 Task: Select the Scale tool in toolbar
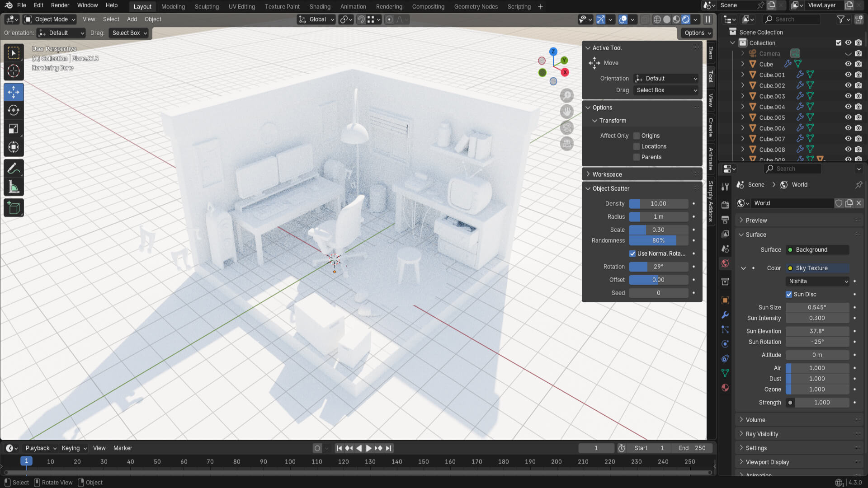[14, 129]
